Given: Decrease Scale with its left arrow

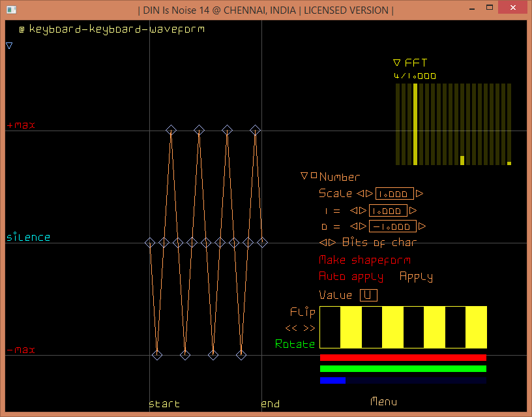Looking at the screenshot, I should point(360,194).
